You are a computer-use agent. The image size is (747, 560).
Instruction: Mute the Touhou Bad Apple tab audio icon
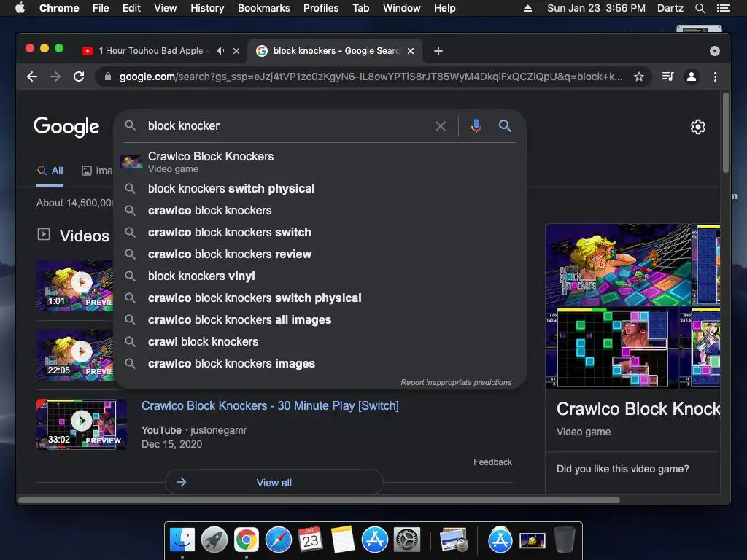[220, 50]
